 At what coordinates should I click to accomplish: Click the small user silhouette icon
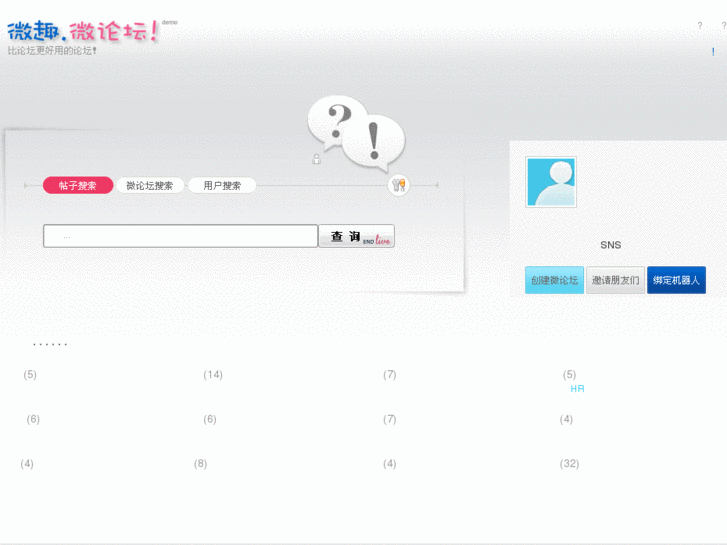pos(317,159)
